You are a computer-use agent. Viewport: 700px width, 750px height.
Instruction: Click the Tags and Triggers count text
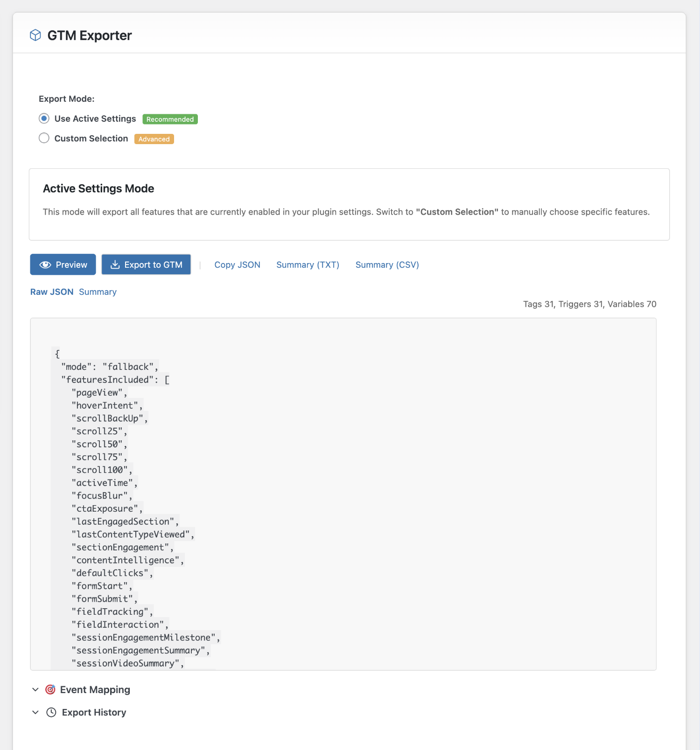(x=589, y=304)
